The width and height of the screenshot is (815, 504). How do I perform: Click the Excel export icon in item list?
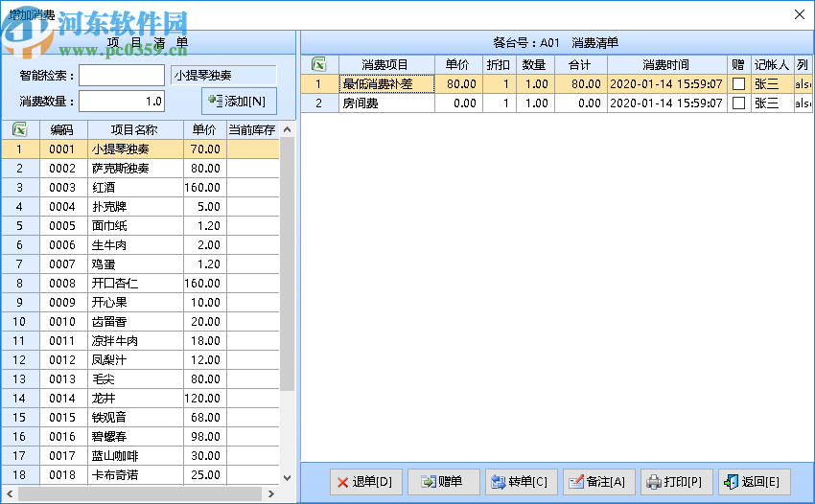point(20,129)
